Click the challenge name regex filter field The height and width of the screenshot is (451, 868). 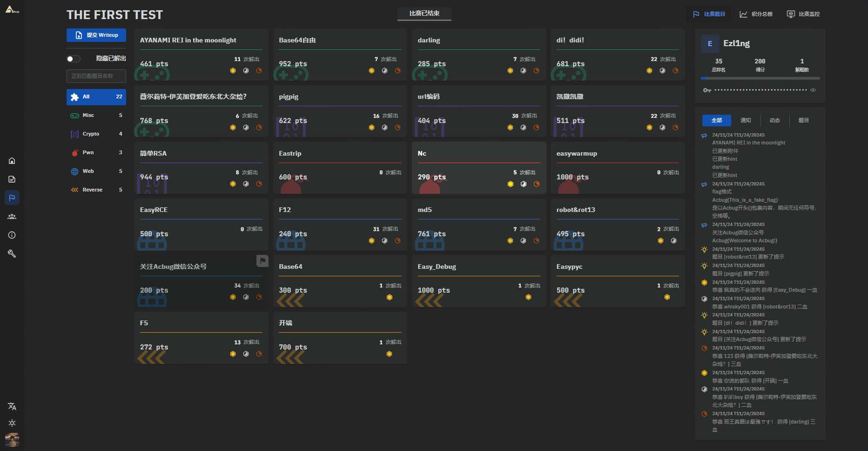click(x=96, y=76)
